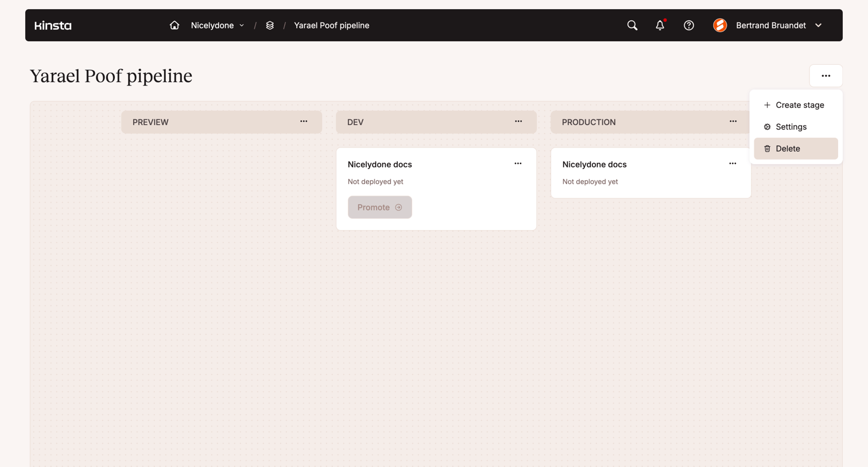This screenshot has height=467, width=868.
Task: Open notifications bell
Action: point(660,25)
